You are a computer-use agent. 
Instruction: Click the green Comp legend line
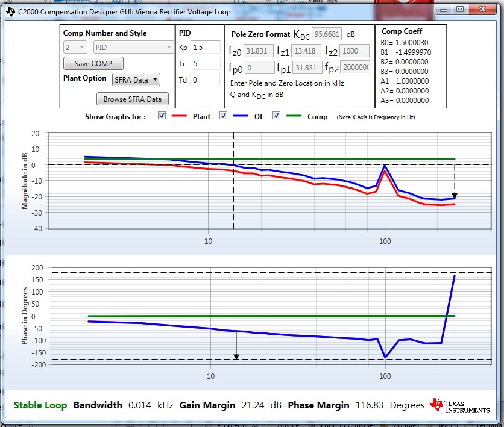pos(294,116)
